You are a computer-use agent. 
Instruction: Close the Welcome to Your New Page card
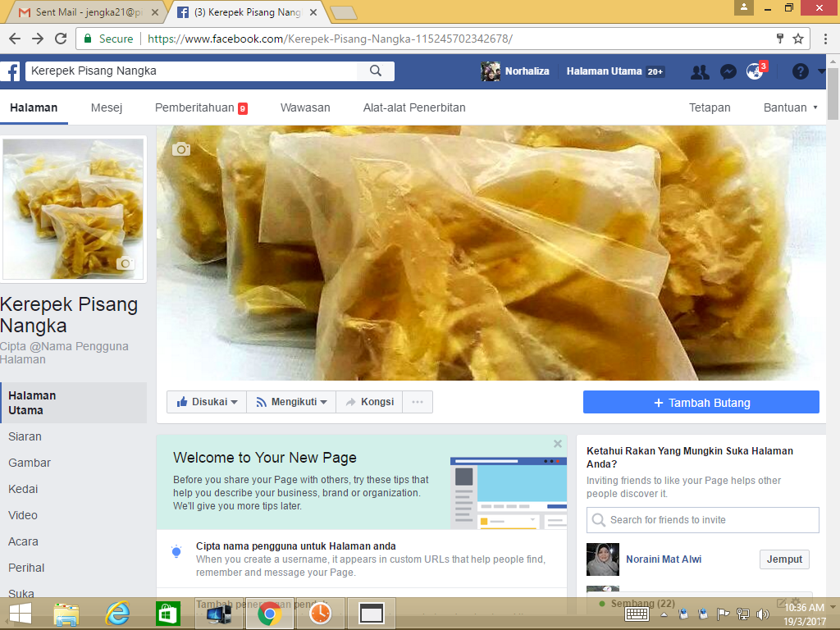(x=558, y=444)
